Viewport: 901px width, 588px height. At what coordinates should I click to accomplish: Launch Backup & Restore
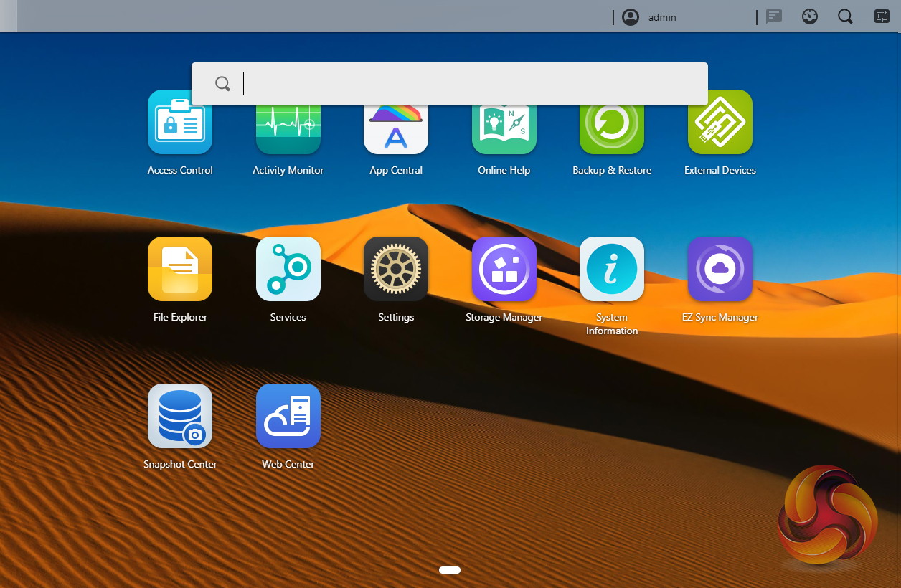pos(612,129)
